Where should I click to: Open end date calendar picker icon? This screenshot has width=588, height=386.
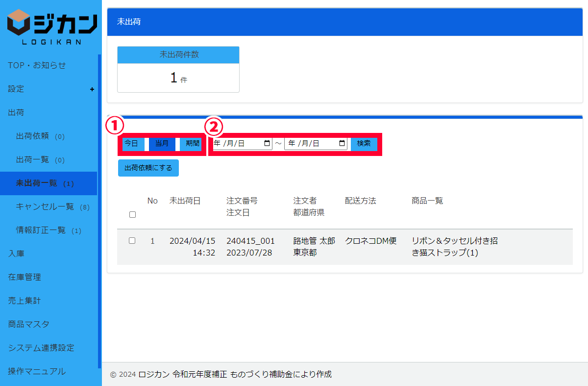click(x=342, y=144)
